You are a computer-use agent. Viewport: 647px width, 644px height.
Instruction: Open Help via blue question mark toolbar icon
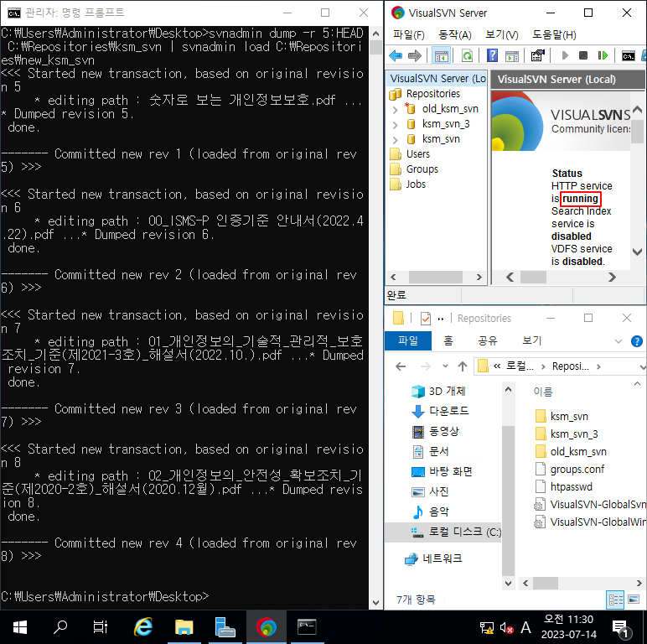coord(492,55)
